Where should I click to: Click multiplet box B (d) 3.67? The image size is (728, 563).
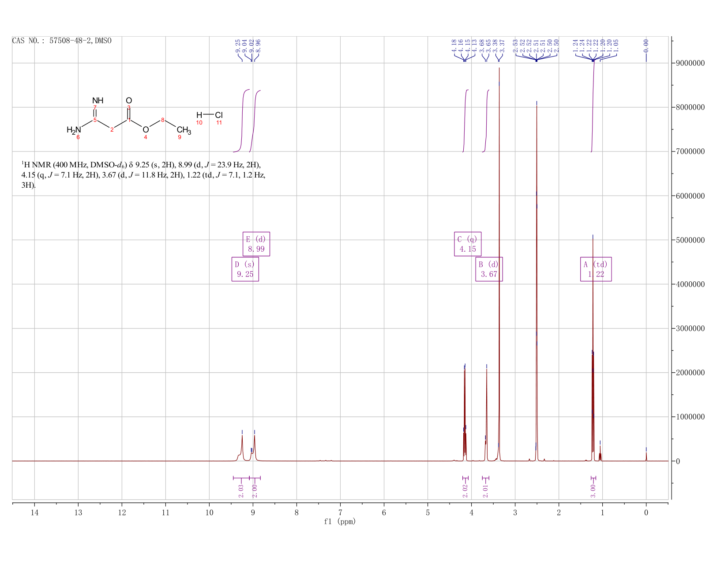pos(489,269)
